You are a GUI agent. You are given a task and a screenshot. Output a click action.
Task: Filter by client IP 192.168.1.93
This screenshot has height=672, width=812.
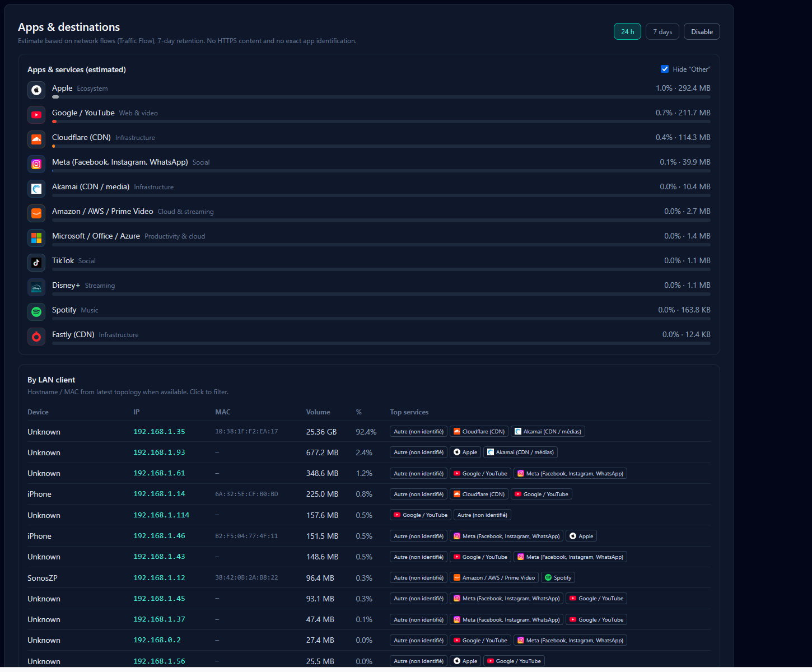tap(159, 452)
